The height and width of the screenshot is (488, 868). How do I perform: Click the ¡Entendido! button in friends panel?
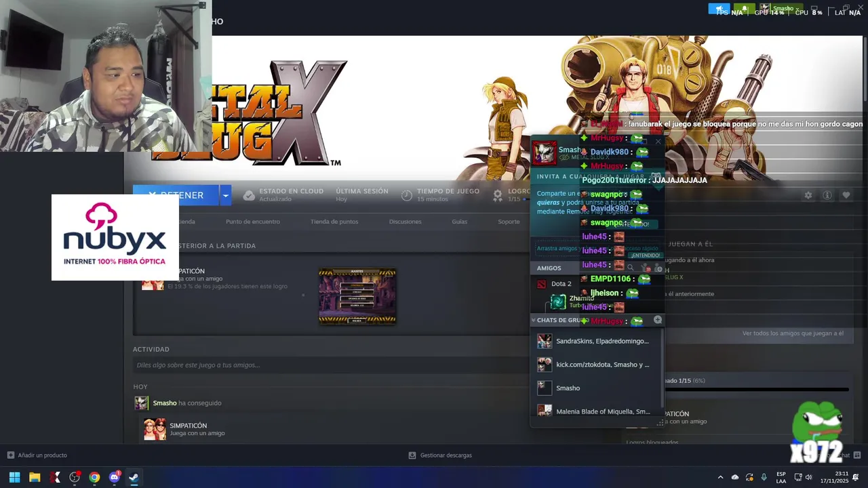[644, 256]
